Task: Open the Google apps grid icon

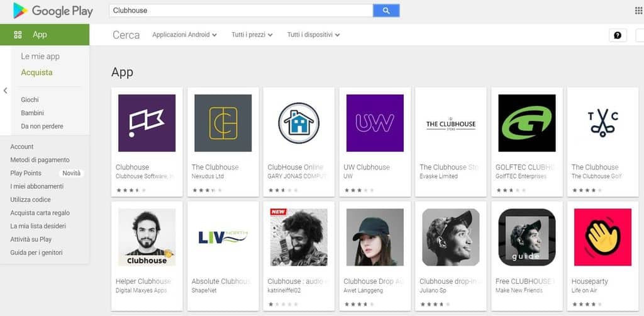Action: point(638,11)
